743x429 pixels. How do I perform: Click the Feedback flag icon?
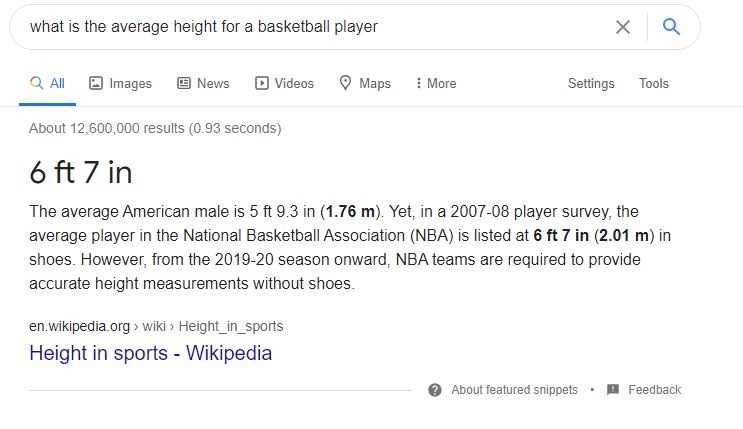pyautogui.click(x=613, y=390)
